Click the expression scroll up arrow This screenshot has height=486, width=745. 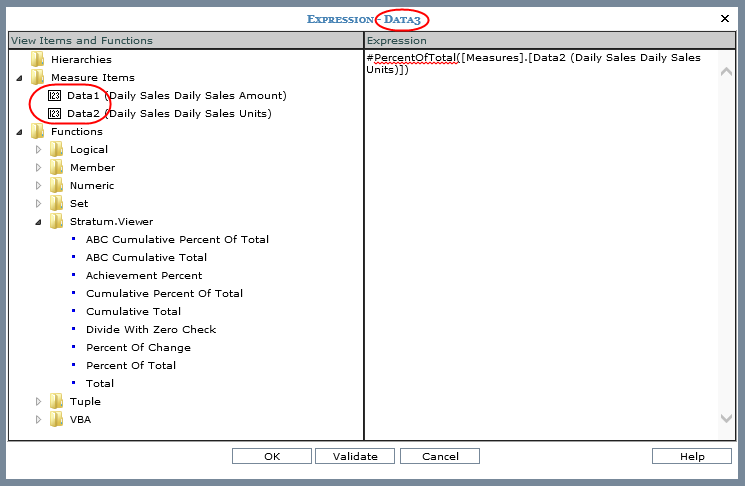coord(726,72)
